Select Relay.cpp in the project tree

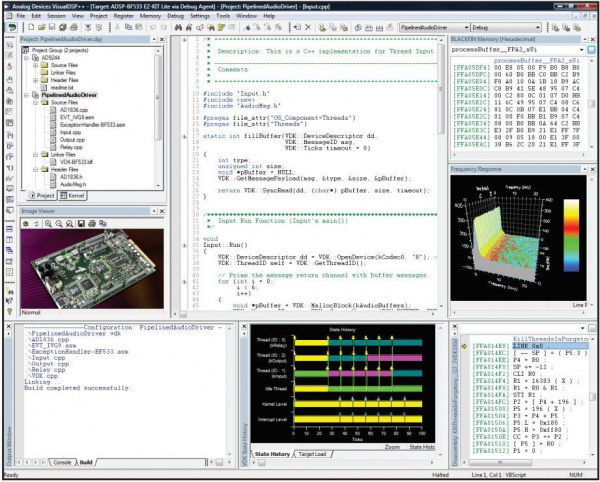pos(71,147)
